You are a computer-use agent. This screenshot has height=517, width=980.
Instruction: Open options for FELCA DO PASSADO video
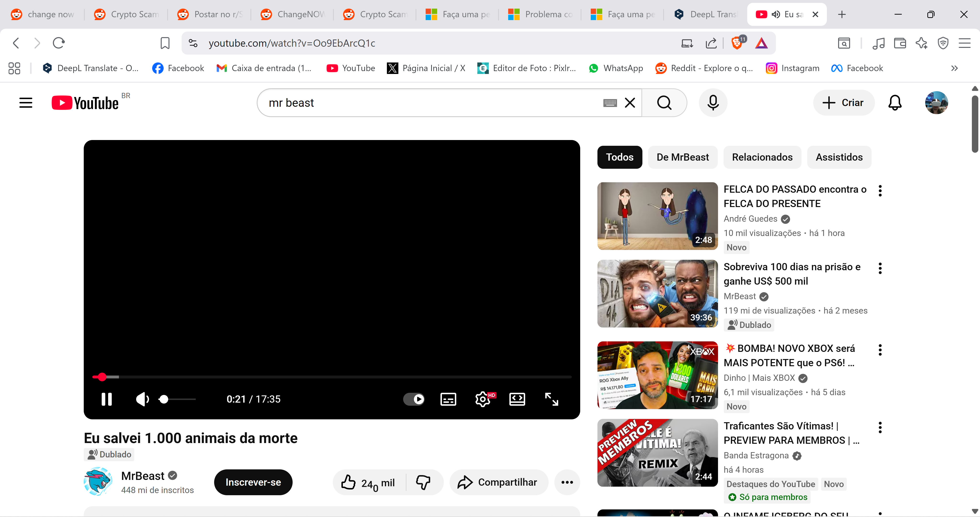point(880,191)
